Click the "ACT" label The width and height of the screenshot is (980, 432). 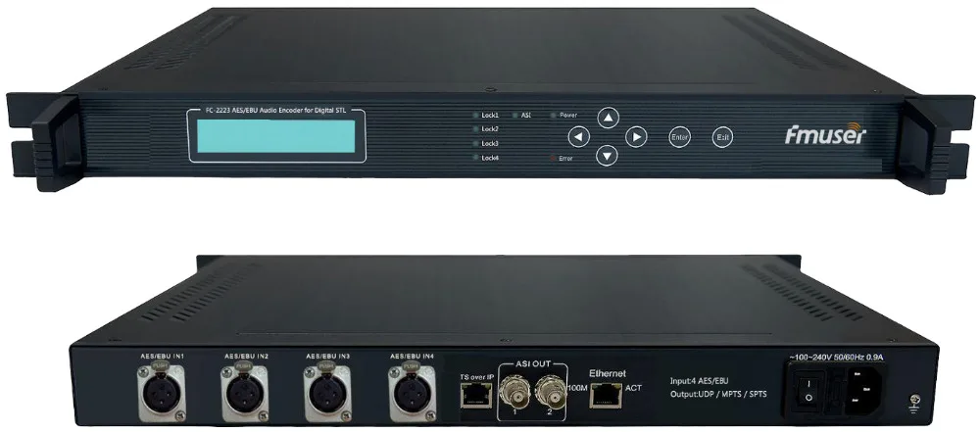click(633, 388)
